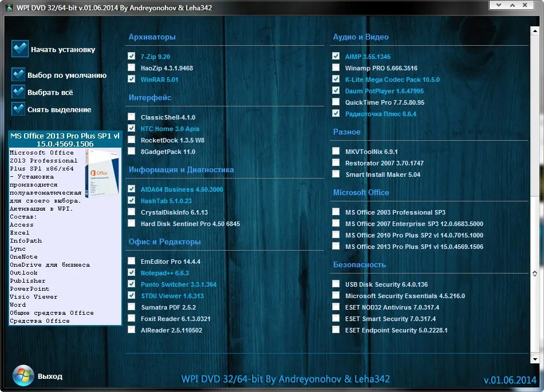The image size is (544, 392).
Task: Uncheck the Notepad++ 6.6.3 checkbox
Action: coord(132,272)
